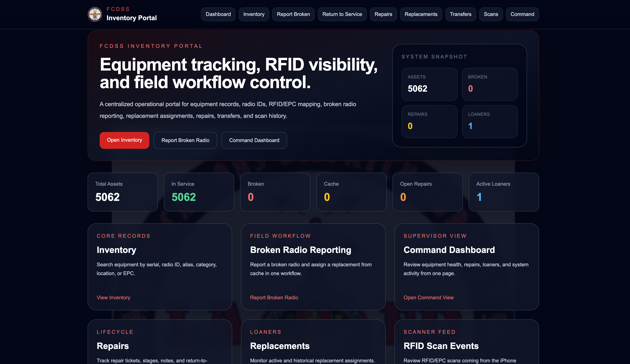The height and width of the screenshot is (364, 630).
Task: Click the Inventory Portal header title
Action: click(131, 18)
